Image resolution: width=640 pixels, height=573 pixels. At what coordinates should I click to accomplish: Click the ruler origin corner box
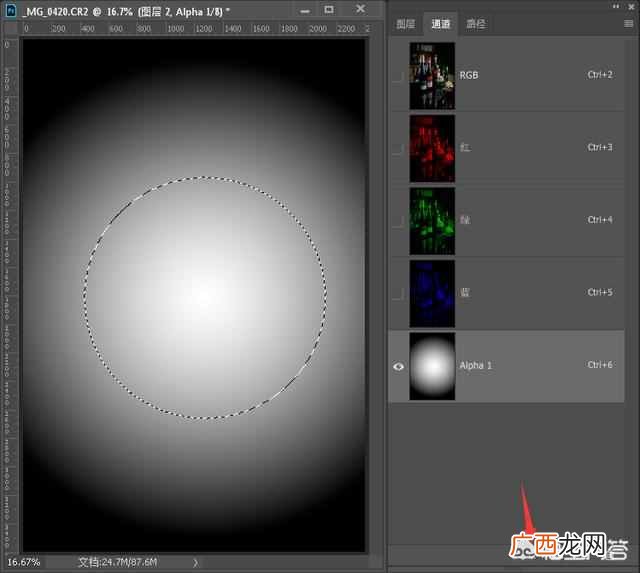tap(10, 29)
